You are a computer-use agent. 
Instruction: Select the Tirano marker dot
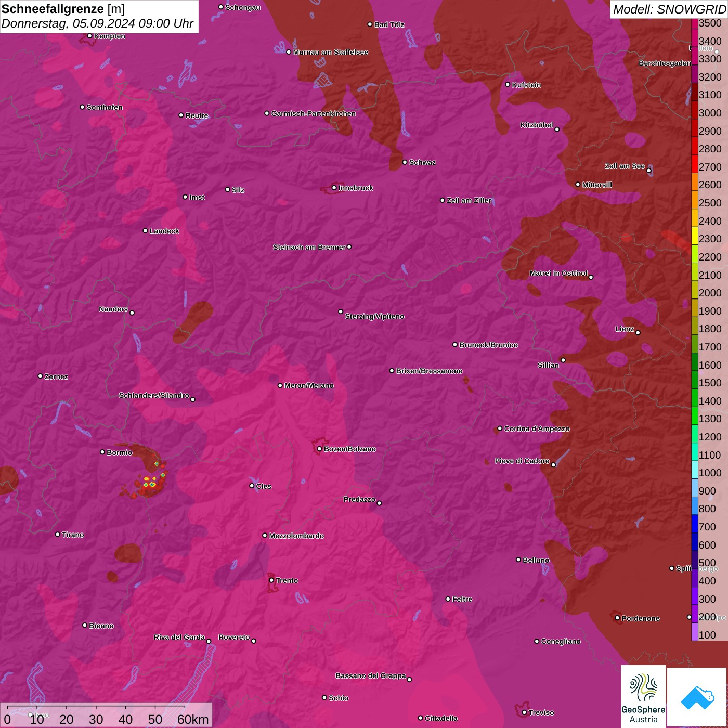[58, 534]
